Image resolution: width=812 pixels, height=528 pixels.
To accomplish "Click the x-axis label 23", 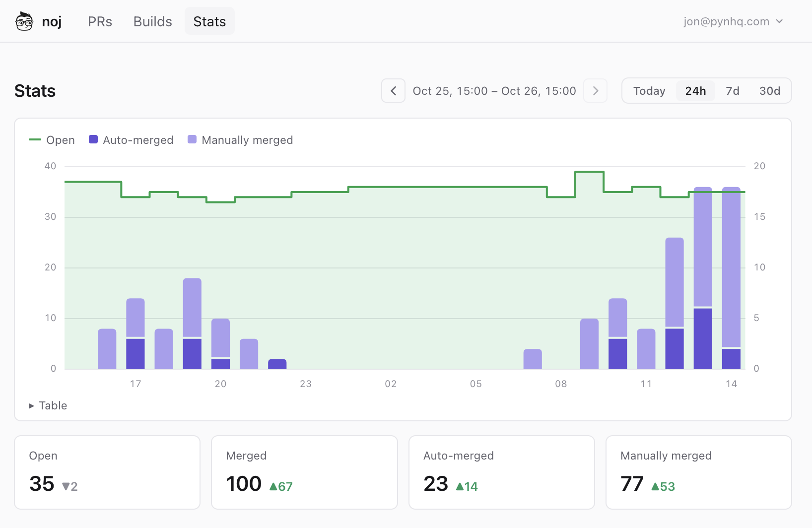I will [306, 384].
